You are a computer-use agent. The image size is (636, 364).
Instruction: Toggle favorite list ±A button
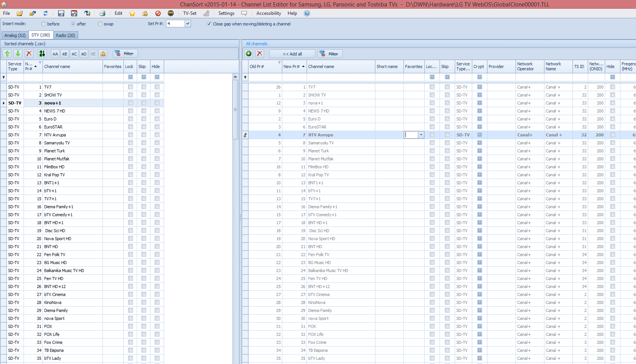(55, 54)
